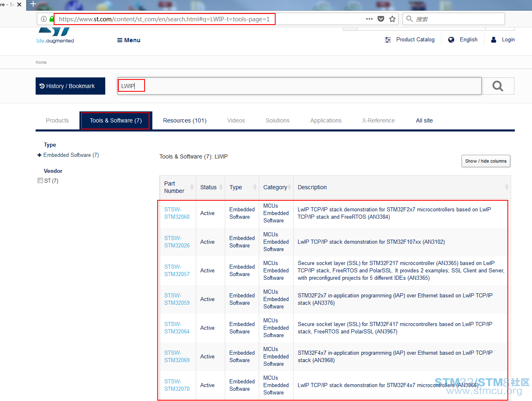Open the three-dots page actions menu
This screenshot has width=532, height=401.
pos(369,19)
